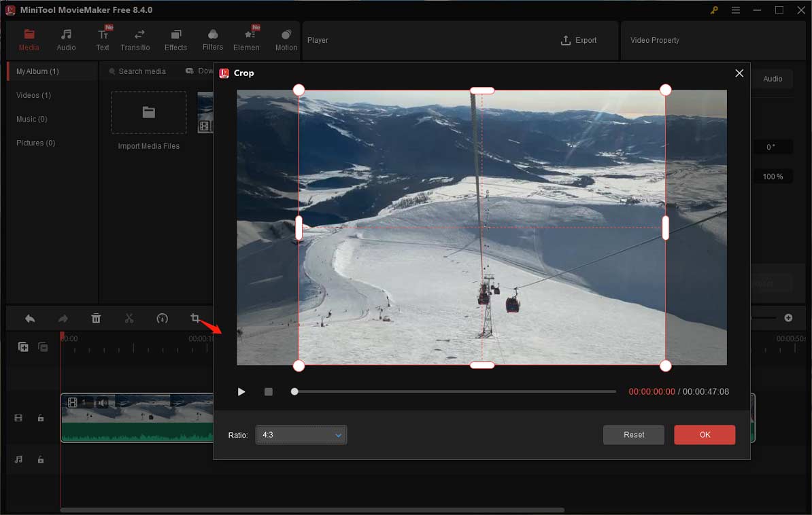Click the OK button in Crop dialog

coord(705,435)
